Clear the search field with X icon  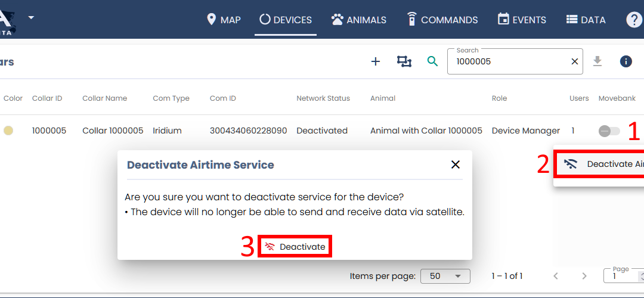(575, 61)
